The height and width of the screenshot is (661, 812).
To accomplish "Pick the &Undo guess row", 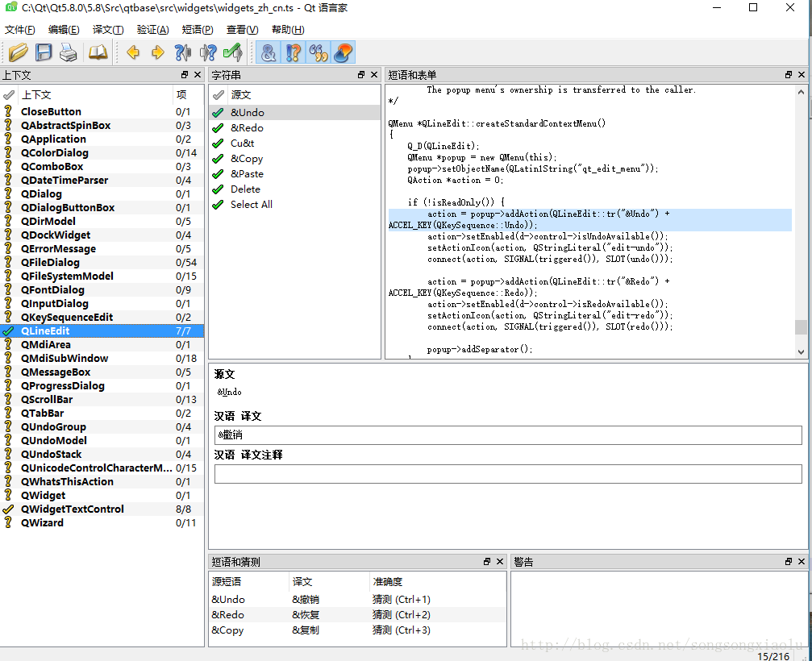I will 357,600.
